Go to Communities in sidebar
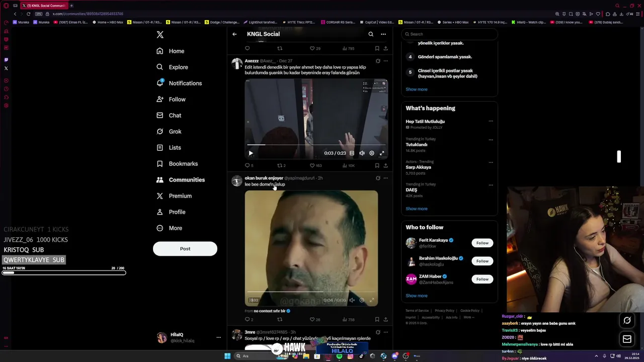This screenshot has height=362, width=644. (181, 179)
